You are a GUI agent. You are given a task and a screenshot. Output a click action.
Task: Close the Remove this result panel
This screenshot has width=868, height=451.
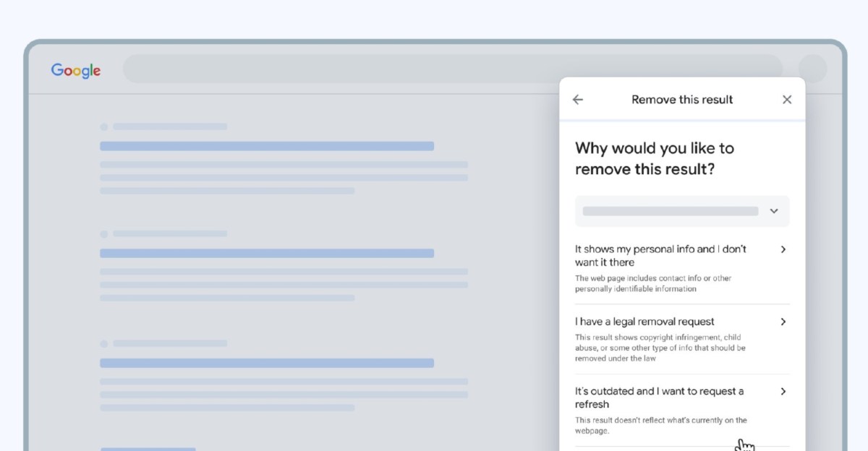point(787,100)
